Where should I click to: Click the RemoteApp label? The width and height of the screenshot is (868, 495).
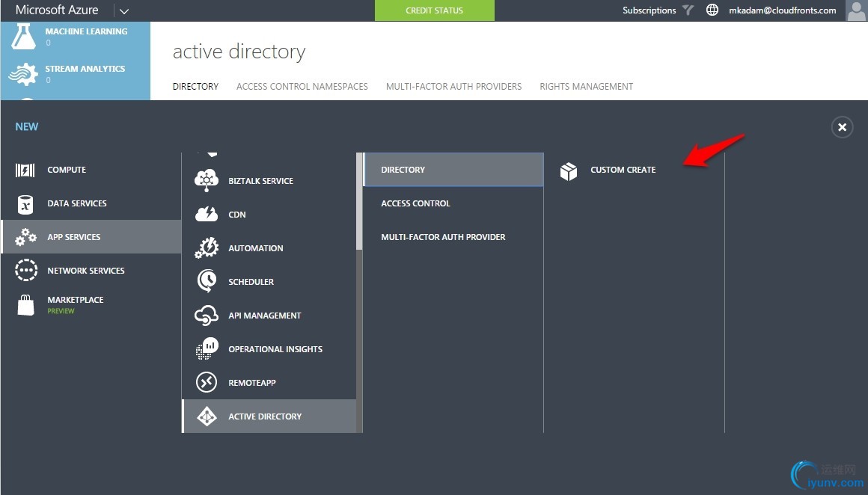[252, 383]
